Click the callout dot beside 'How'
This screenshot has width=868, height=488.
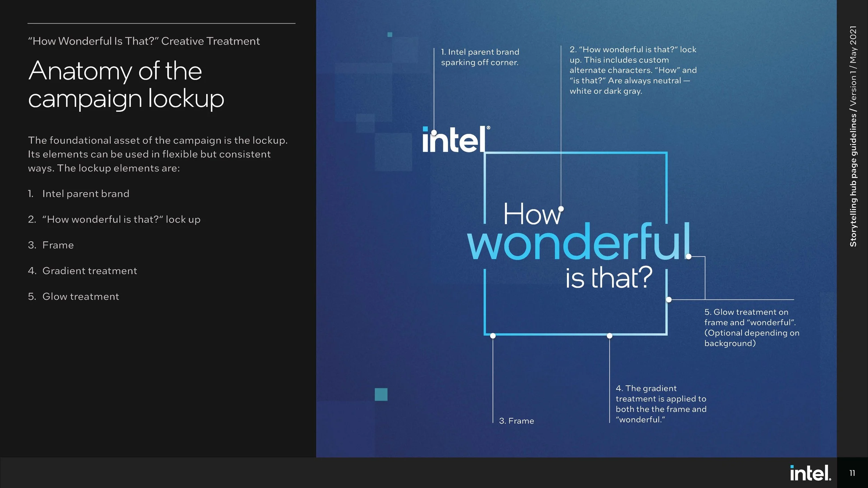[561, 209]
